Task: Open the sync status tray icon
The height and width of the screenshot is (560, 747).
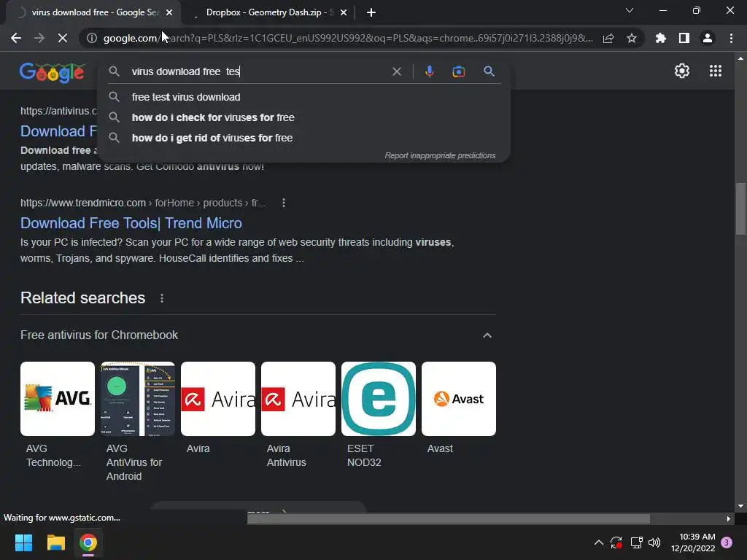Action: point(616,542)
